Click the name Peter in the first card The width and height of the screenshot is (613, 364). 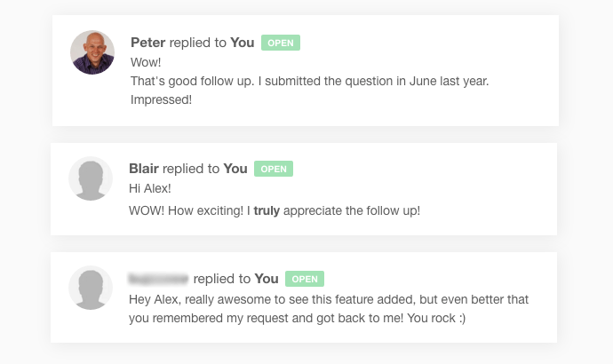(147, 43)
